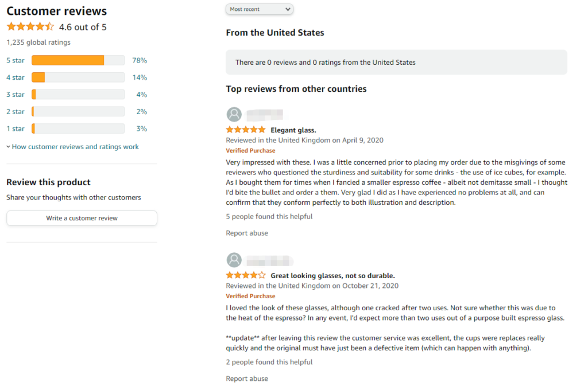Open the Most recent sort dropdown
Viewport: 588px width, 386px height.
coord(260,9)
